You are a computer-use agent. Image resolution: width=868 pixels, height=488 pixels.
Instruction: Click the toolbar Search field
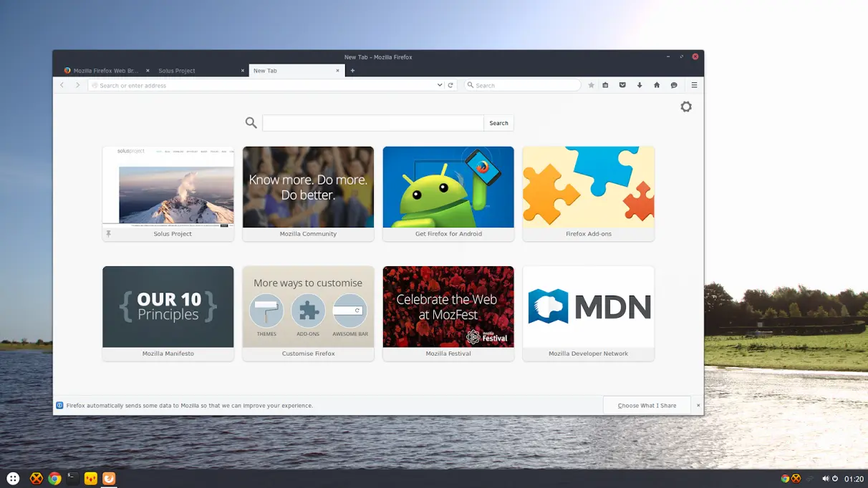(522, 85)
